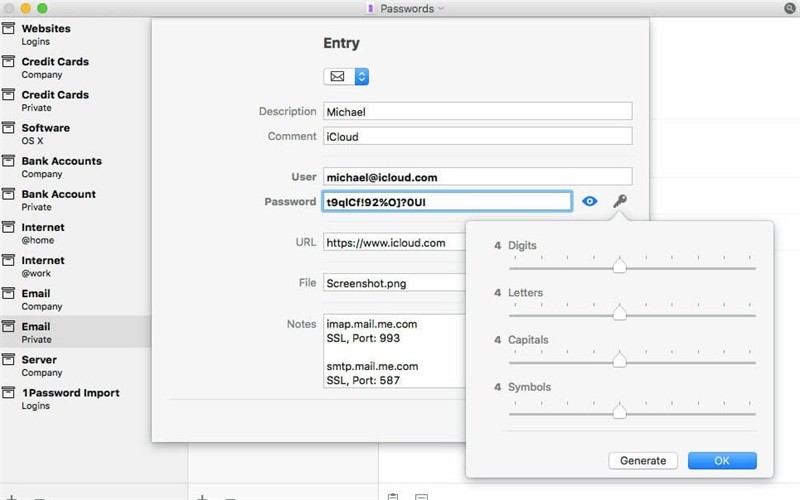
Task: Click the Generate button
Action: pos(643,461)
